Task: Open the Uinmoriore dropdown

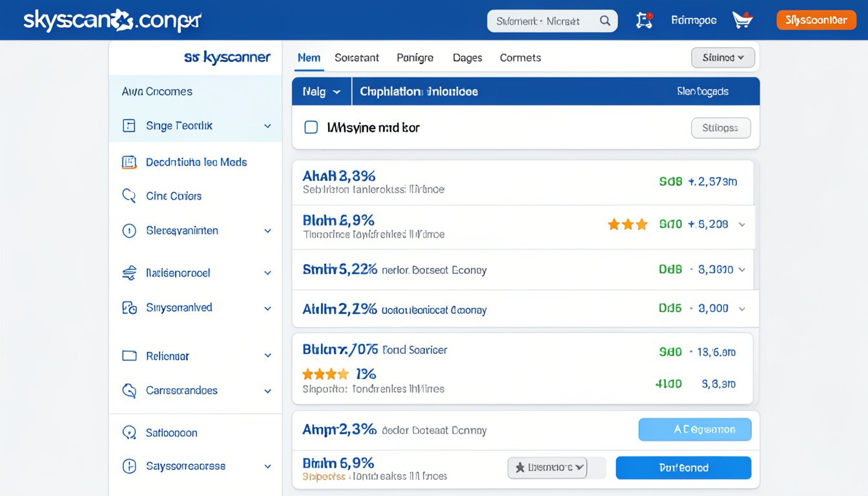Action: [x=547, y=467]
